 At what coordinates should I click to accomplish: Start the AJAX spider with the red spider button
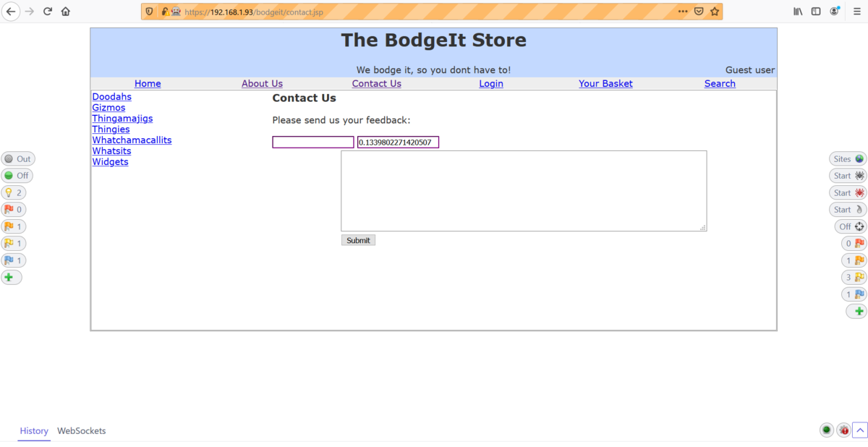(x=848, y=193)
